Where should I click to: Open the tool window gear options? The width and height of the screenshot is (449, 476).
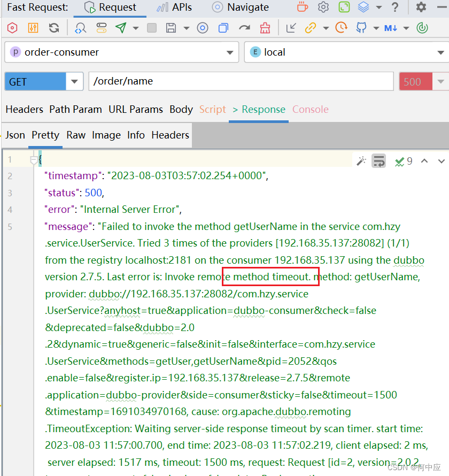coord(421,7)
